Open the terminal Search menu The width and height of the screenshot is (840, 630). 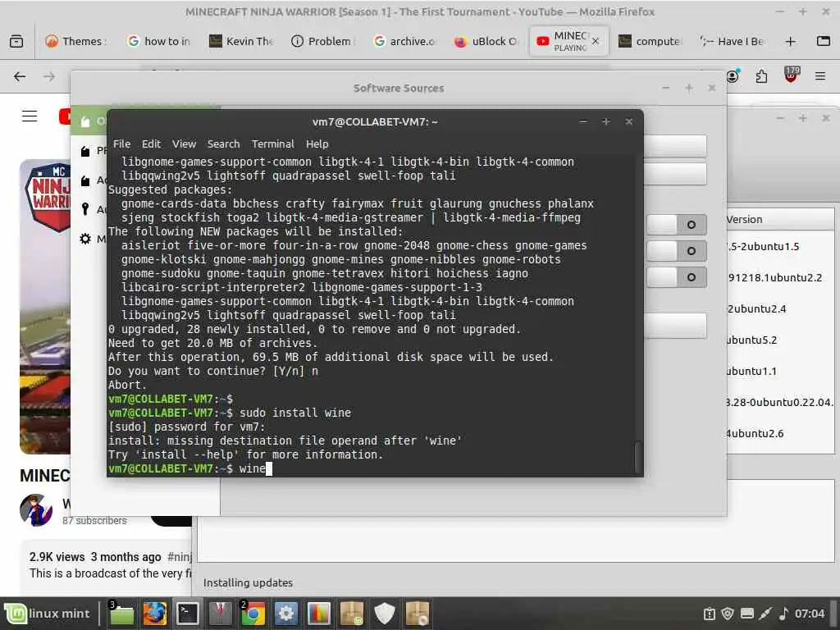coord(223,144)
